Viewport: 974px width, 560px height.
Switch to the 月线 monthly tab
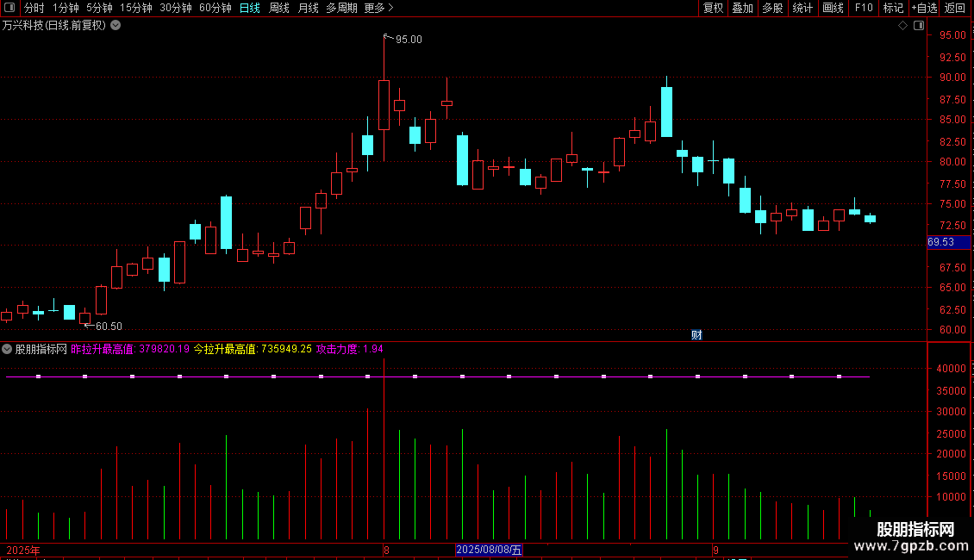308,8
